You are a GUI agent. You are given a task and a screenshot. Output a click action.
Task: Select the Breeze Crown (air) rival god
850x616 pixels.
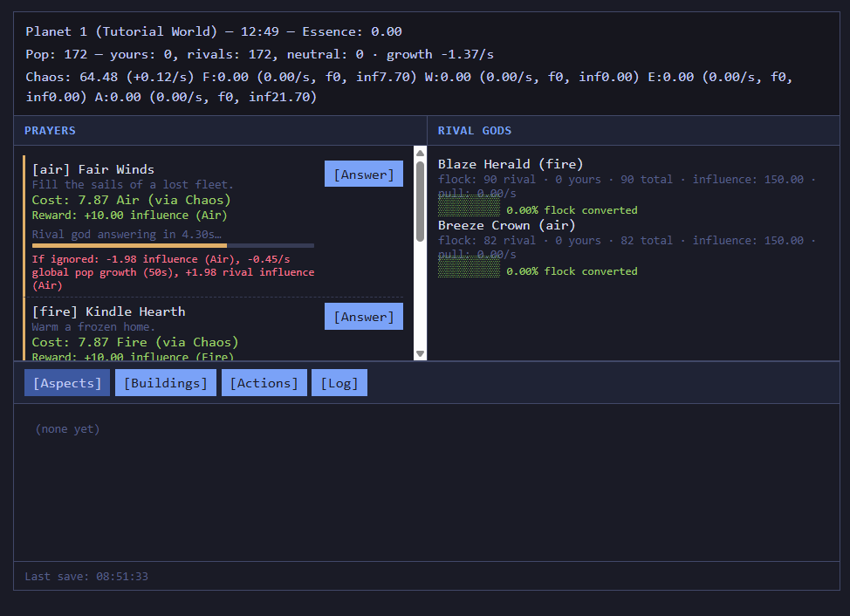pos(506,225)
